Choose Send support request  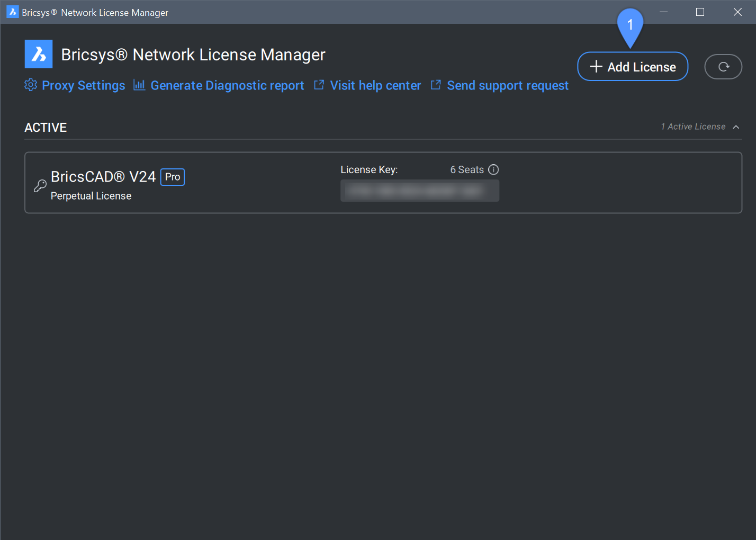click(x=507, y=86)
